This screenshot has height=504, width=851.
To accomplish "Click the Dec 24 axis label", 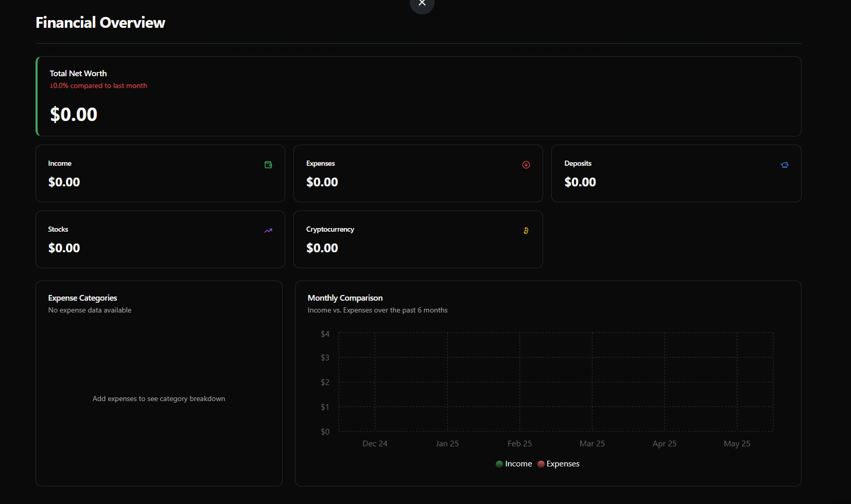I will pyautogui.click(x=375, y=444).
